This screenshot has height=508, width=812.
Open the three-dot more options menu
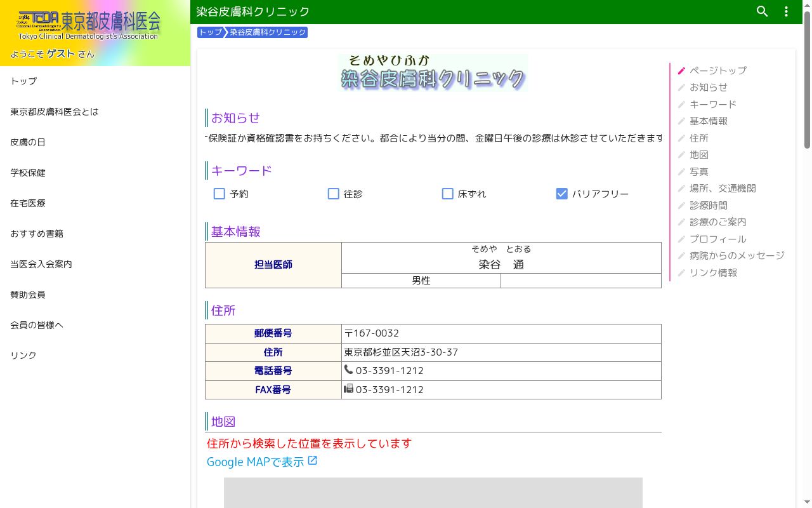click(787, 11)
